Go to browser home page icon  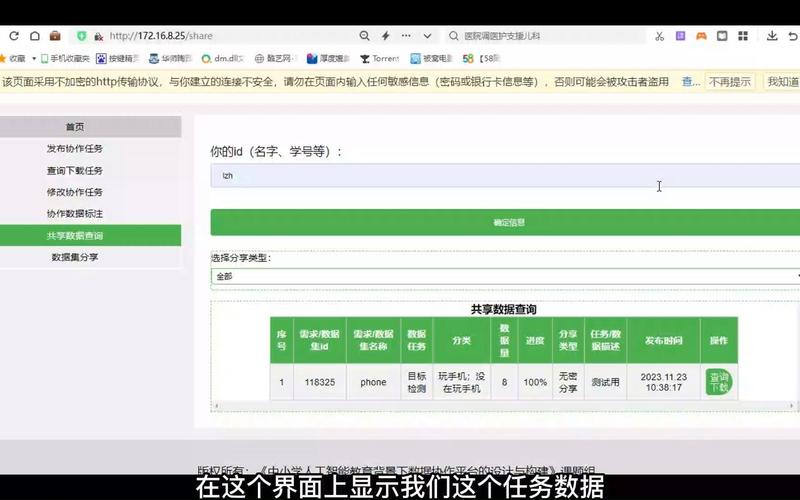point(35,36)
